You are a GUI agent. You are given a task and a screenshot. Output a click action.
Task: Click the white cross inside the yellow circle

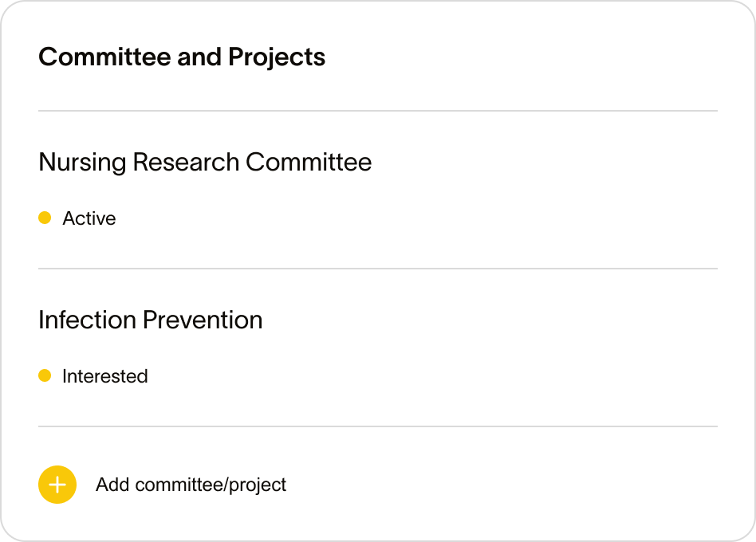coord(57,485)
